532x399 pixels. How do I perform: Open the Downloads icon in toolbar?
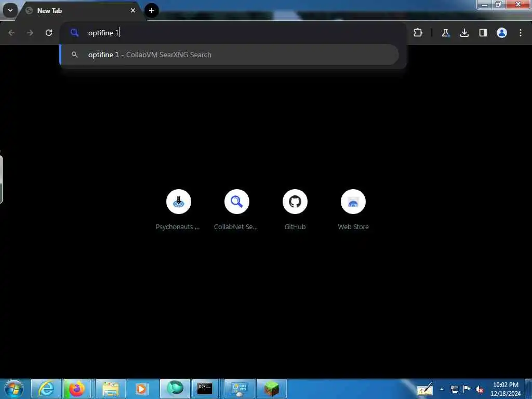click(x=464, y=33)
